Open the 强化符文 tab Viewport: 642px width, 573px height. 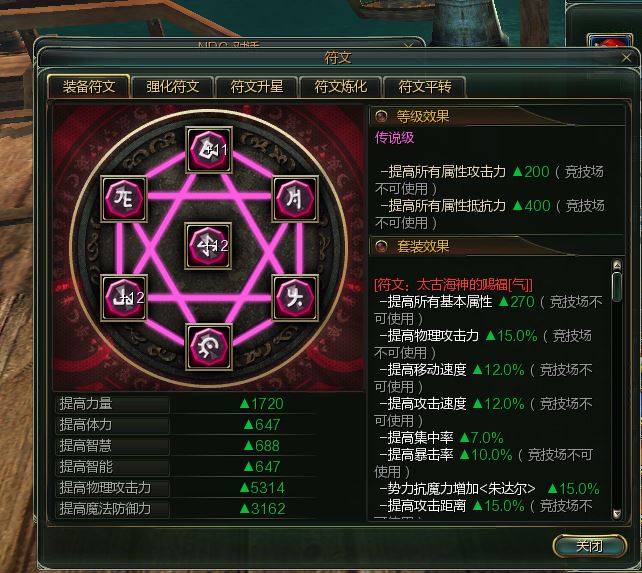tap(173, 86)
